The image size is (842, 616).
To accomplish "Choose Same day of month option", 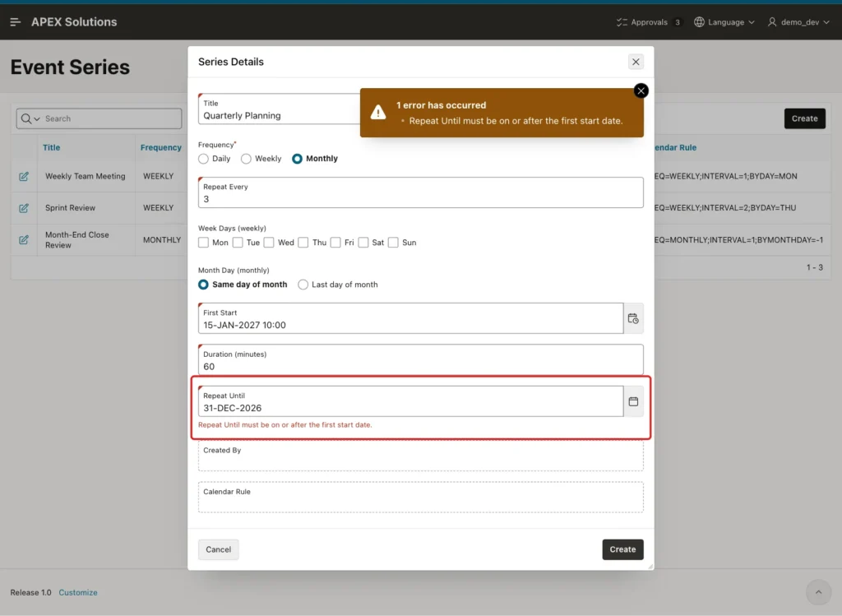I will [x=204, y=285].
